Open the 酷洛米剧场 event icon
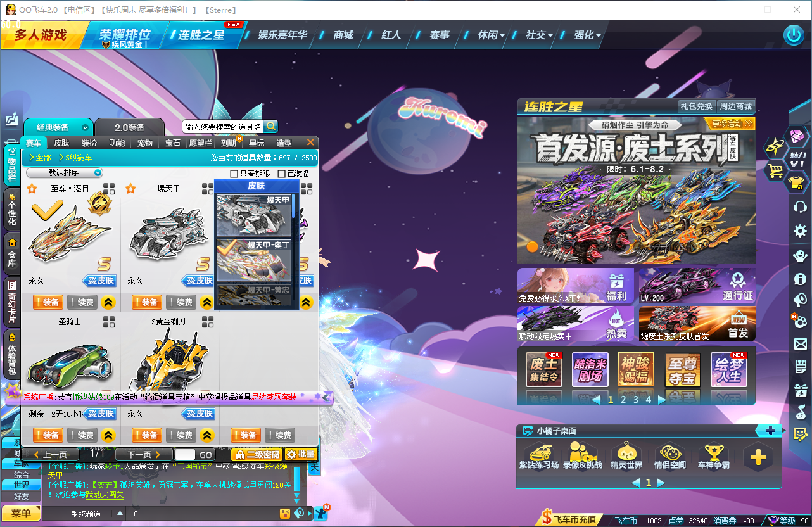This screenshot has width=812, height=527. click(590, 369)
